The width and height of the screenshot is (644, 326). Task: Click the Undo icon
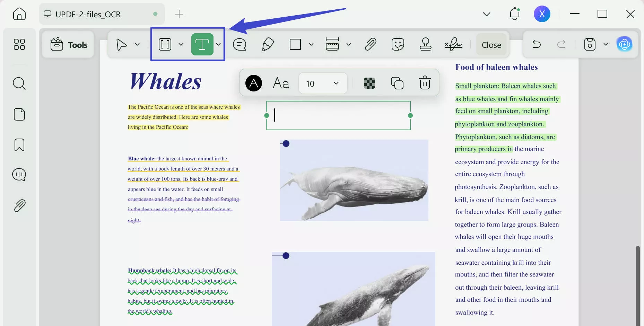click(536, 44)
